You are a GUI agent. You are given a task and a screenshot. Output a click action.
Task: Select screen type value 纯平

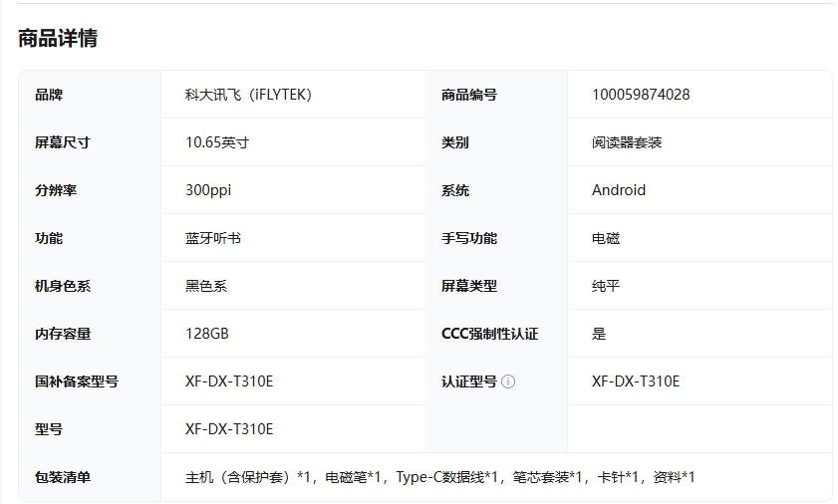606,286
